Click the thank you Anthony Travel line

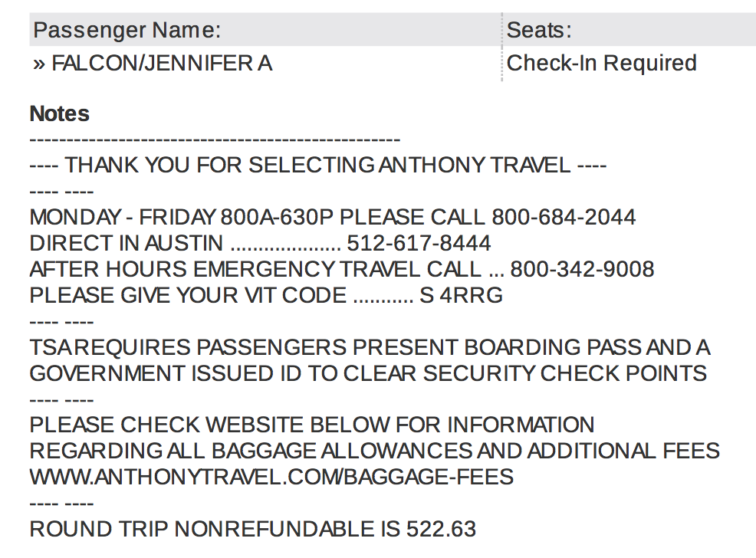click(x=317, y=165)
